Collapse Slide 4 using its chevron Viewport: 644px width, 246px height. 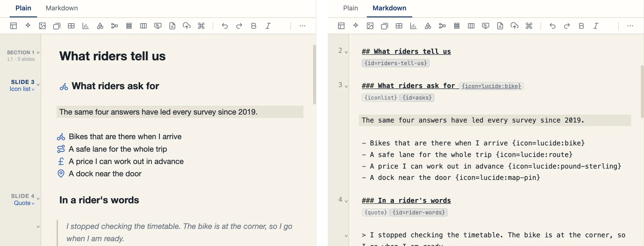pos(38,199)
